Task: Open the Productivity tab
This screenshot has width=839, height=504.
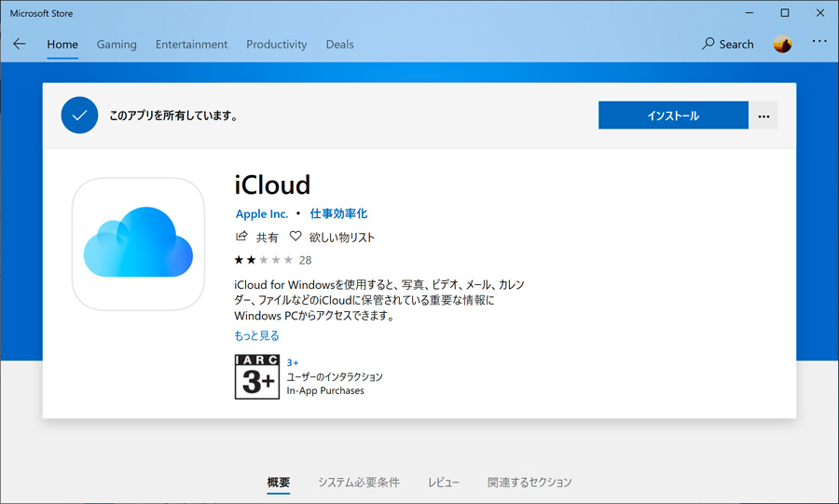Action: pyautogui.click(x=276, y=44)
